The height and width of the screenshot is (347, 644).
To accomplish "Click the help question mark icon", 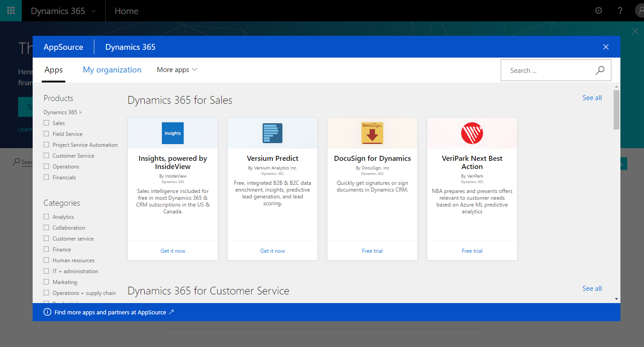I will coord(620,10).
